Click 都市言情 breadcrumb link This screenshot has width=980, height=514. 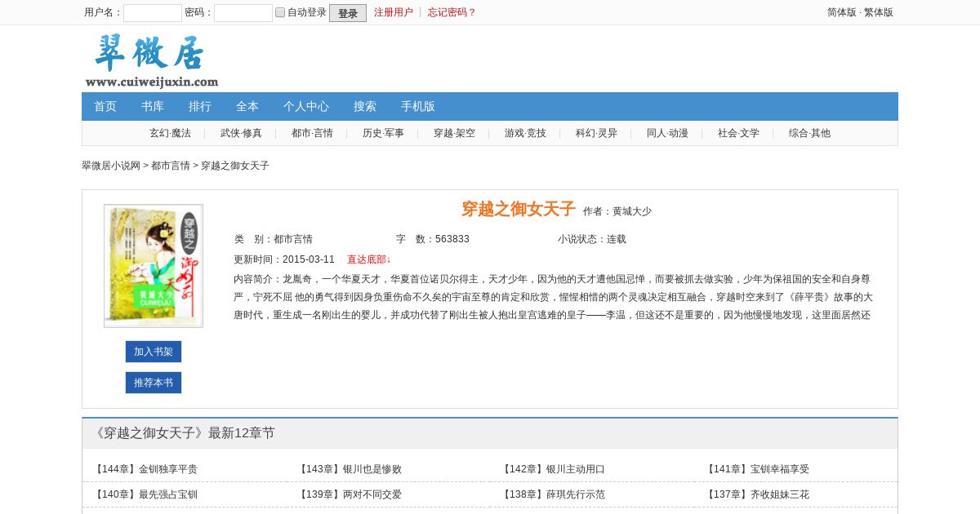(x=171, y=166)
